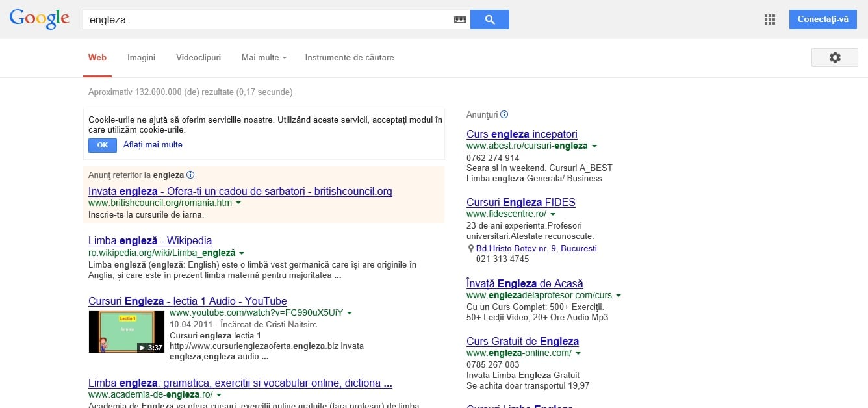Open the on-screen keyboard icon in search box
Screen dimensions: 868x408
(x=460, y=19)
